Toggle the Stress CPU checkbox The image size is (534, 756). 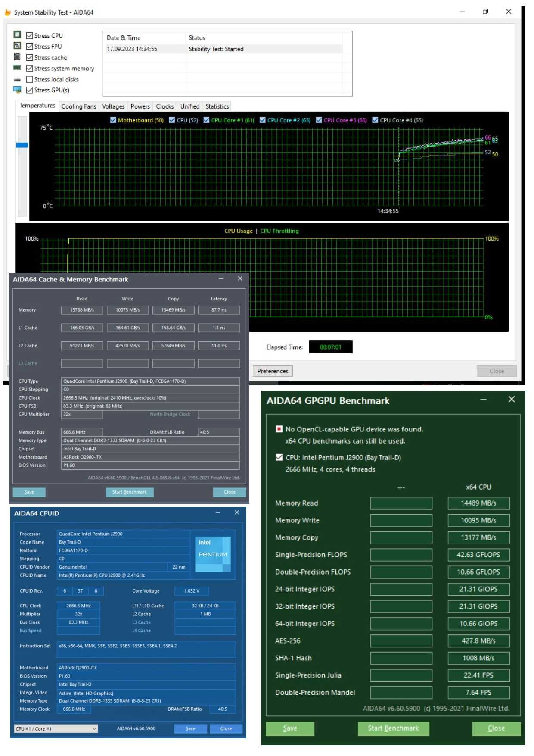(30, 36)
